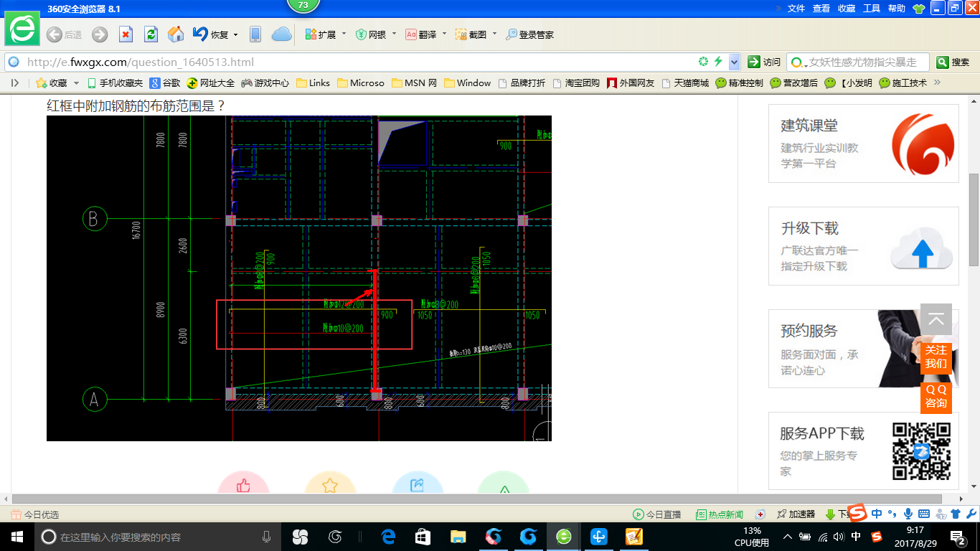The image size is (980, 551).
Task: Open the 网银 online banking button
Action: point(371,34)
